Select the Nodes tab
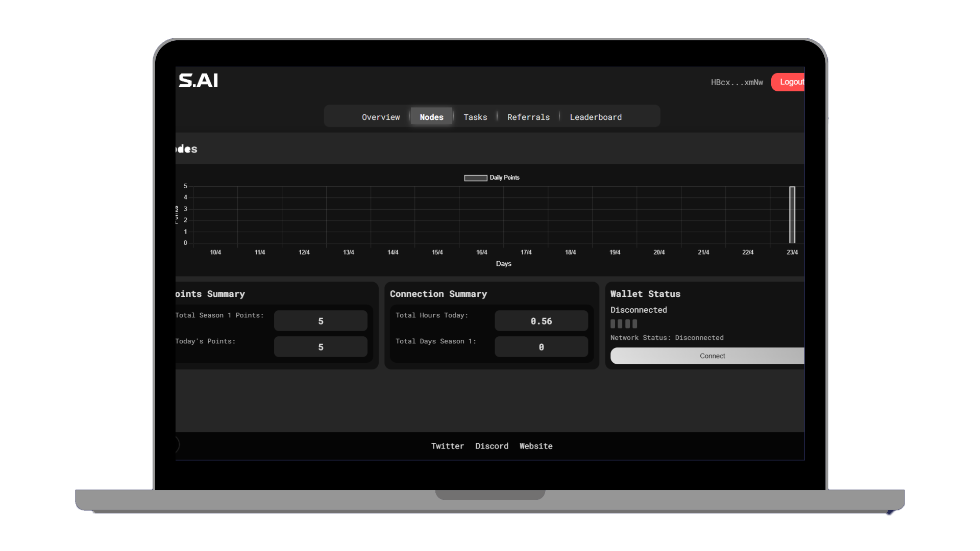 (x=431, y=117)
